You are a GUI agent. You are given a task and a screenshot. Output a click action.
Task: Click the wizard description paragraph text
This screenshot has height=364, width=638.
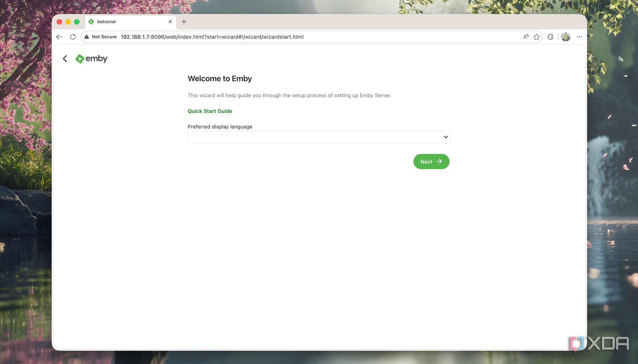[289, 95]
